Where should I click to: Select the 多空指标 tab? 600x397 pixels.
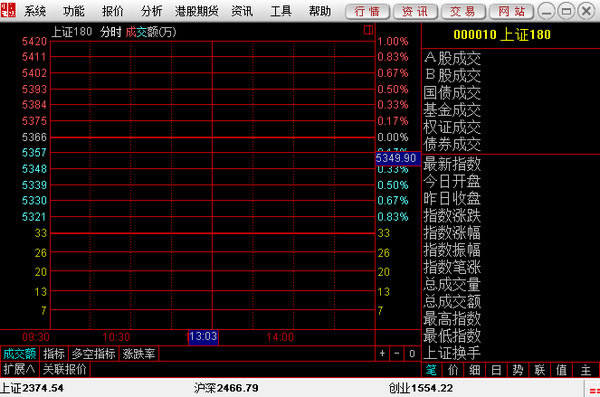pyautogui.click(x=94, y=353)
